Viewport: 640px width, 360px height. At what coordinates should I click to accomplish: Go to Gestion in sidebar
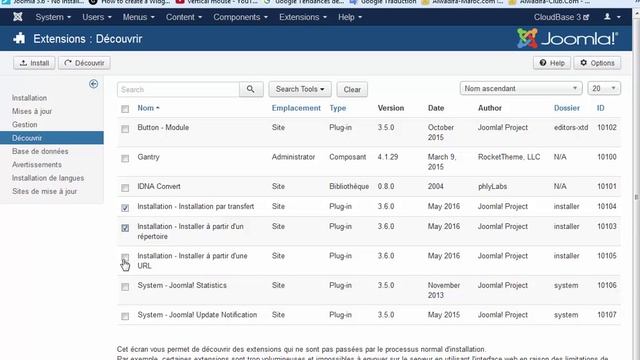coord(24,124)
